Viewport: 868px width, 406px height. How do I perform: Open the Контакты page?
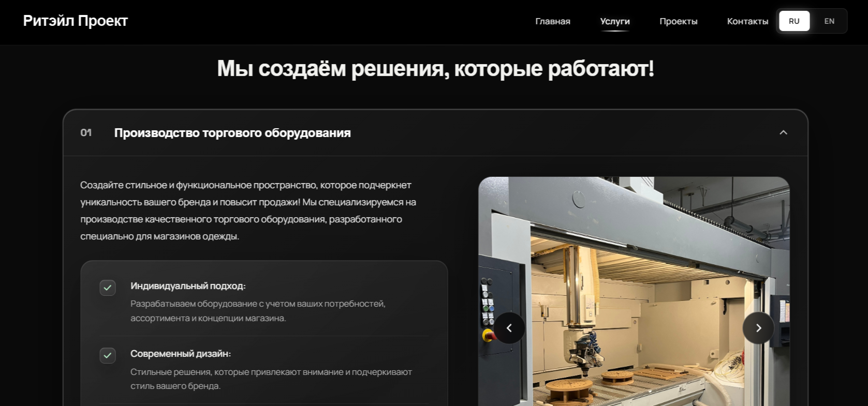click(747, 21)
